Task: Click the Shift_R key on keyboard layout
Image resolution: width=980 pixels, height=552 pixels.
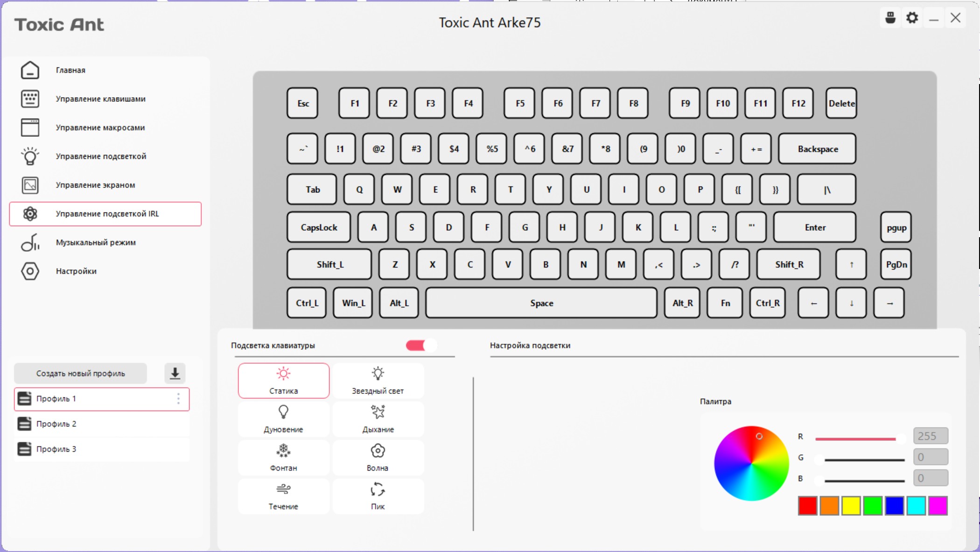Action: (x=789, y=265)
